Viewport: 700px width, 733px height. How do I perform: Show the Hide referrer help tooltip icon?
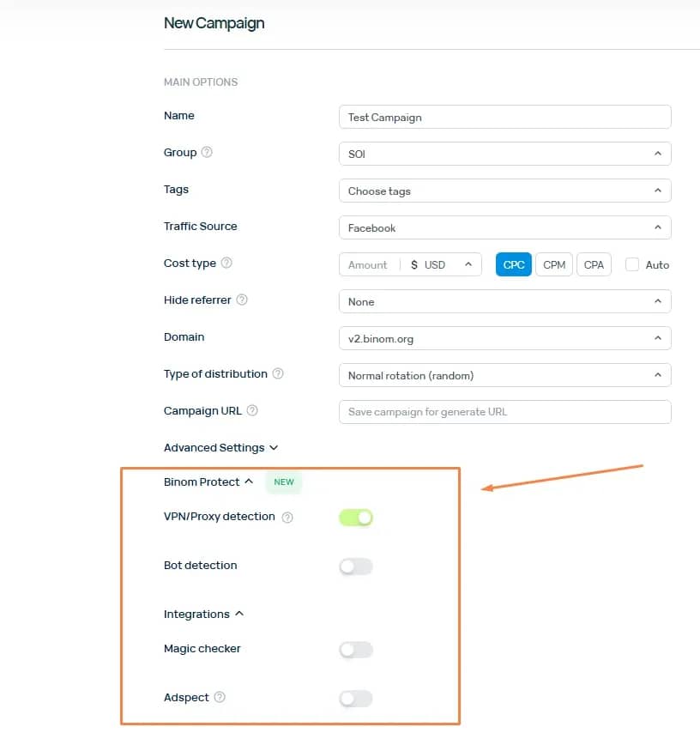[242, 300]
